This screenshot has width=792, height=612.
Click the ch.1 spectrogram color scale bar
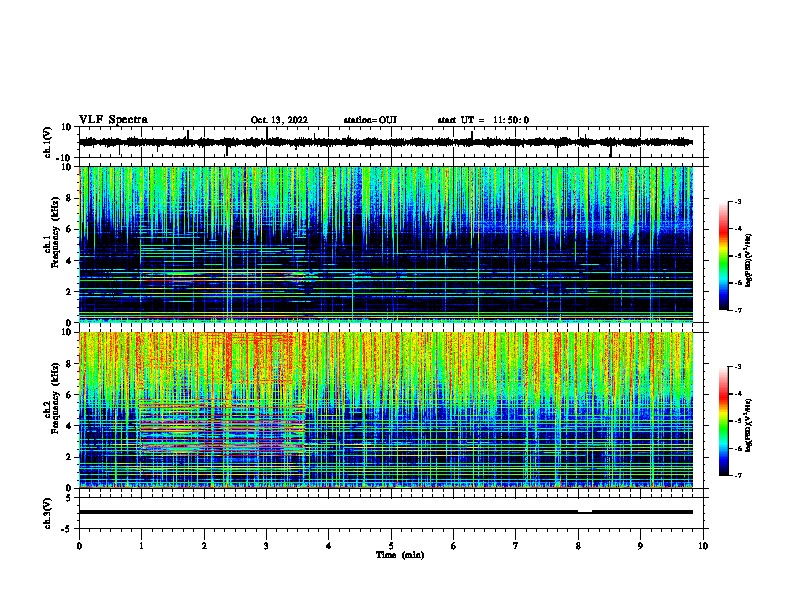(x=724, y=256)
